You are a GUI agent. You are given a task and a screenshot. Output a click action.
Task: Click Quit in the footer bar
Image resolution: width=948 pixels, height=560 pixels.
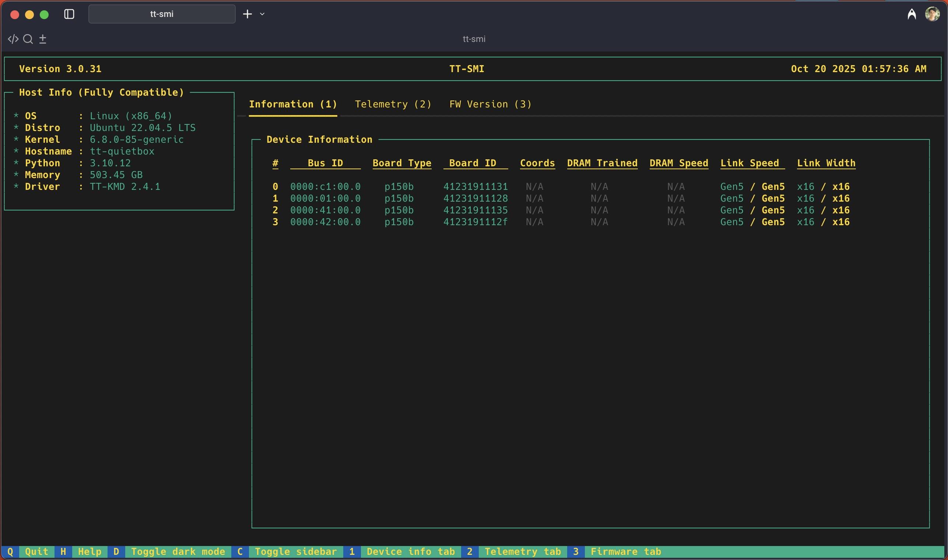click(x=36, y=552)
